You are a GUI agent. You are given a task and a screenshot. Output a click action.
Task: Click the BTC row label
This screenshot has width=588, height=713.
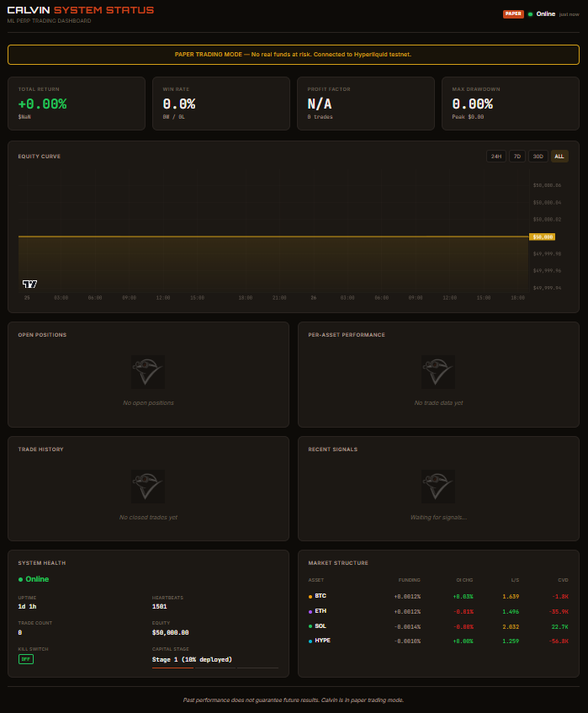(x=320, y=596)
